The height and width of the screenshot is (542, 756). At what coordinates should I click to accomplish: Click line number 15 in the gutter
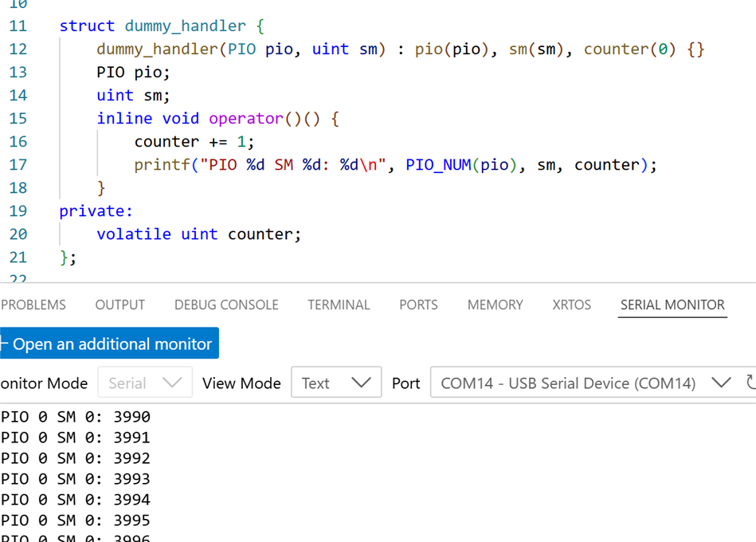tap(18, 118)
